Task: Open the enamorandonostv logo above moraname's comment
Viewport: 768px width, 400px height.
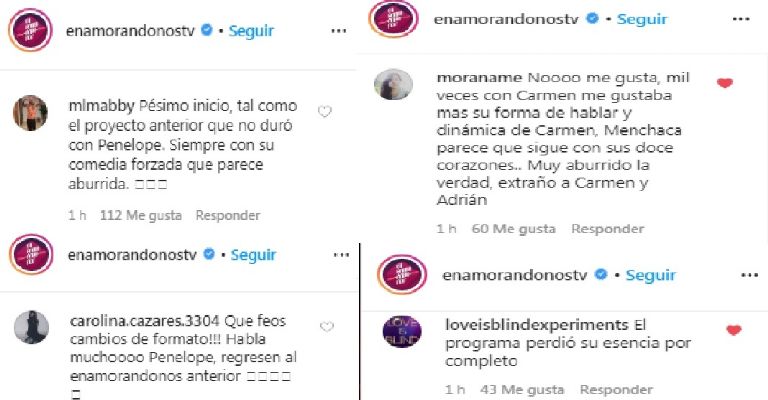Action: pyautogui.click(x=393, y=19)
